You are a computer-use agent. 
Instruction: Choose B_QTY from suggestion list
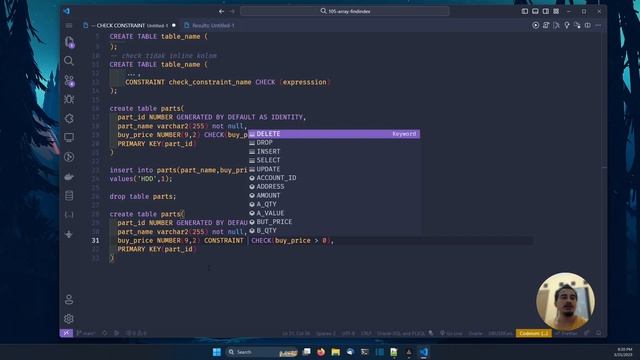(x=334, y=231)
